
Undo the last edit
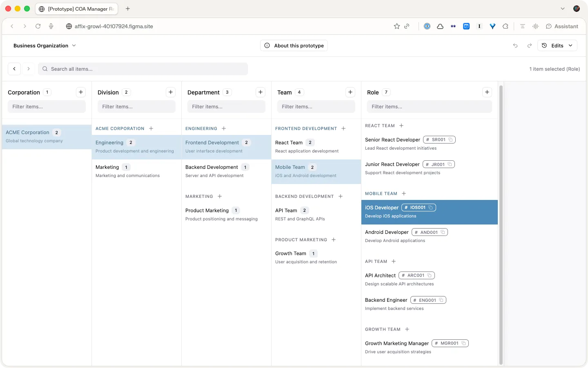click(x=515, y=46)
